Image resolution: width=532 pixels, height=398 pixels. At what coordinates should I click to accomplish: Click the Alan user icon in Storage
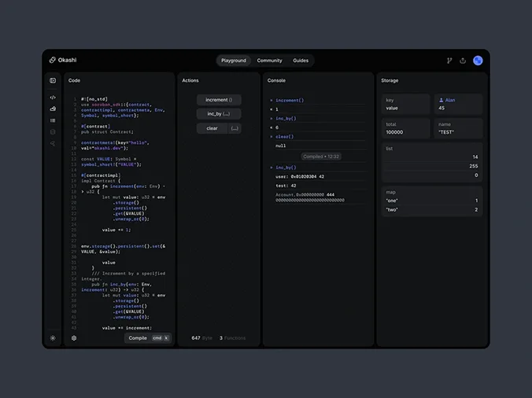pos(441,100)
